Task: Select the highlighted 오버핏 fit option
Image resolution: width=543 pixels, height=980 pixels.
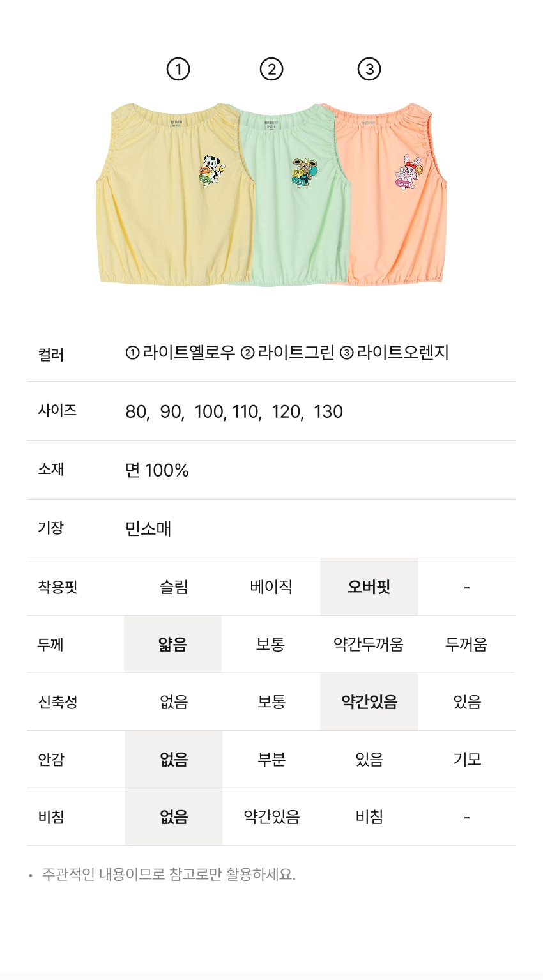Action: pos(369,587)
